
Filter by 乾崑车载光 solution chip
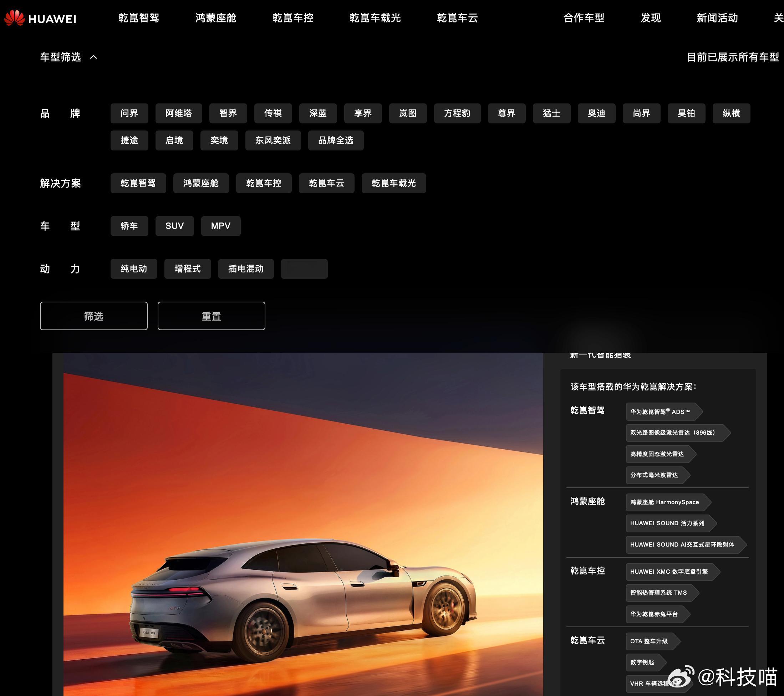coord(393,183)
